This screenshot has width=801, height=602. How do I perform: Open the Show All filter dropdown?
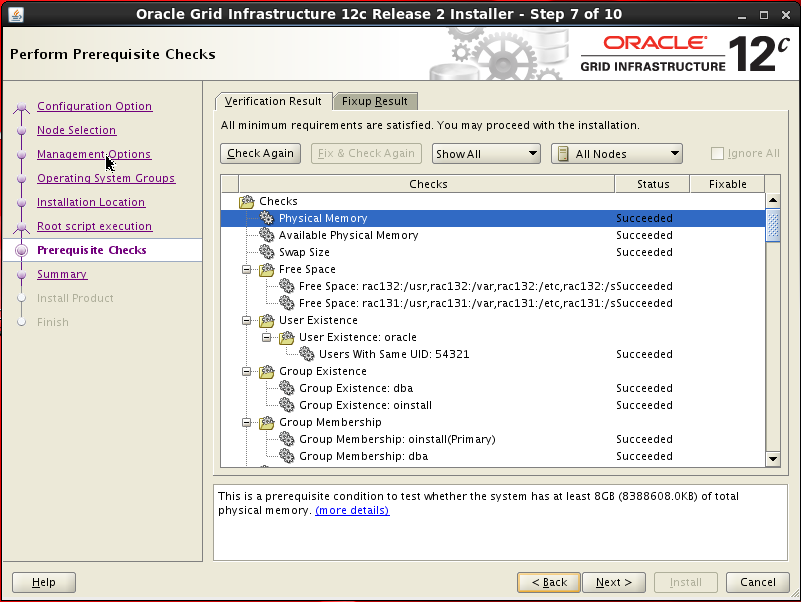click(486, 154)
